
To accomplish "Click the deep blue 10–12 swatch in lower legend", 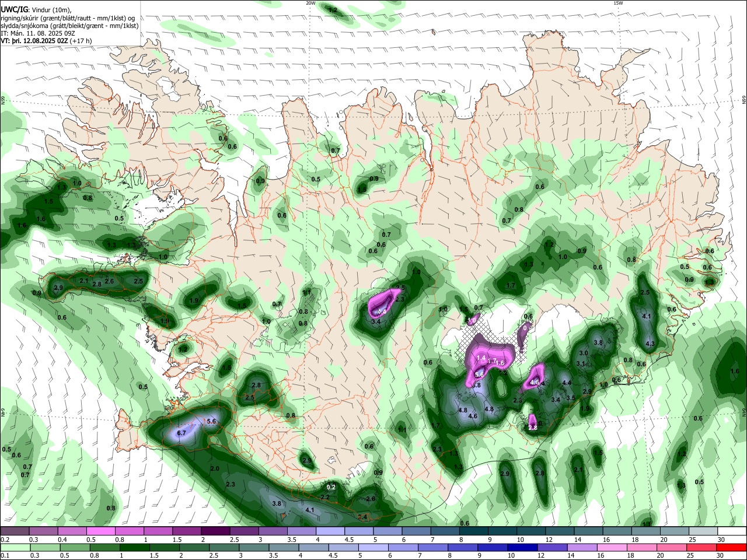I will pyautogui.click(x=522, y=547).
